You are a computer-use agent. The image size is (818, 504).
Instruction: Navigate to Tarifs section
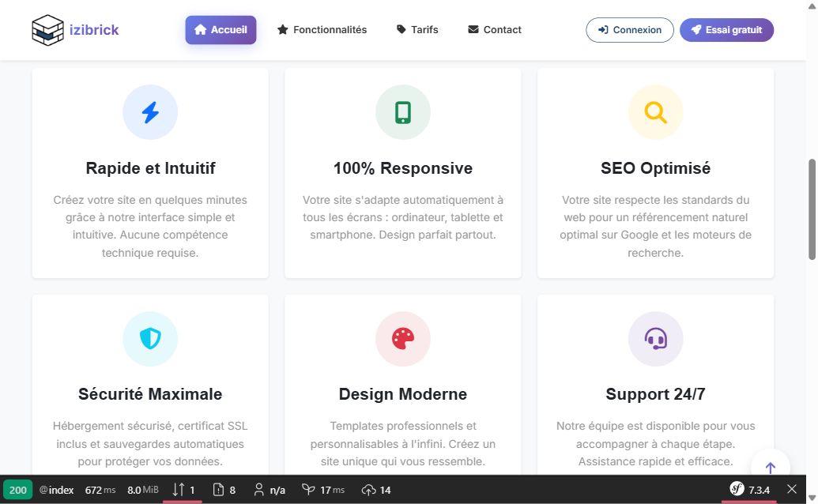417,30
